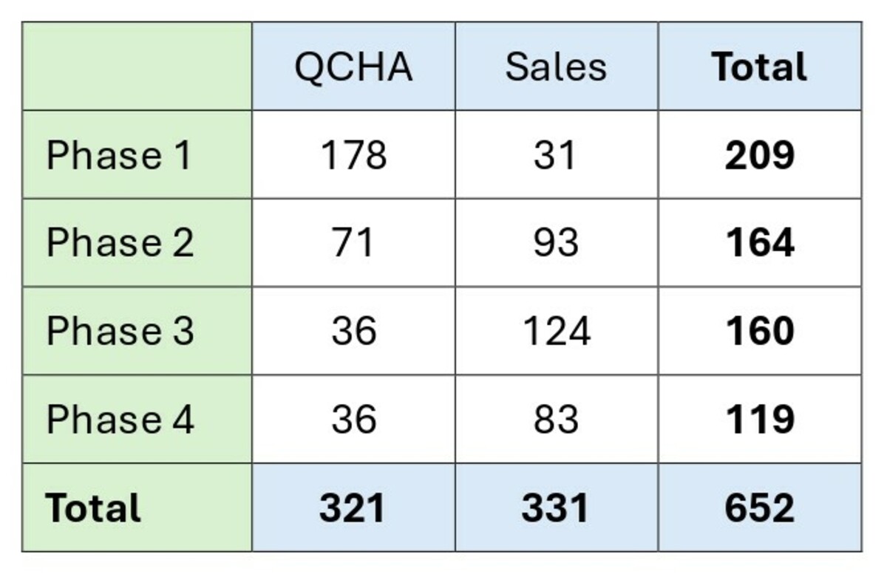The width and height of the screenshot is (887, 588).
Task: Select the cell containing 93
Action: tap(557, 242)
